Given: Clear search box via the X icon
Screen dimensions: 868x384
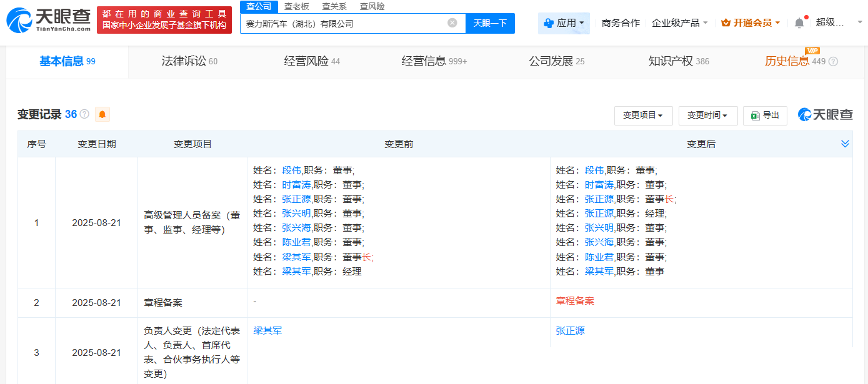Looking at the screenshot, I should click(x=452, y=22).
